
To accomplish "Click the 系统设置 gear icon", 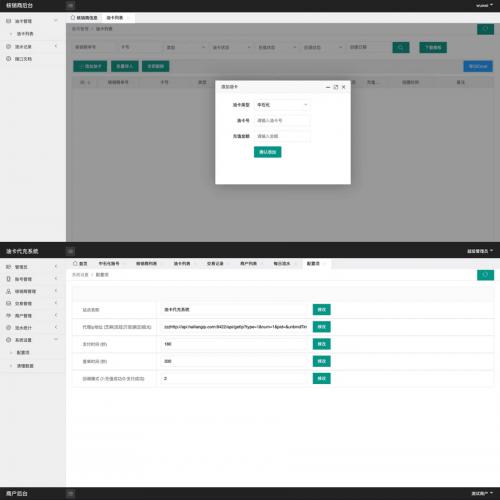I will tap(9, 340).
